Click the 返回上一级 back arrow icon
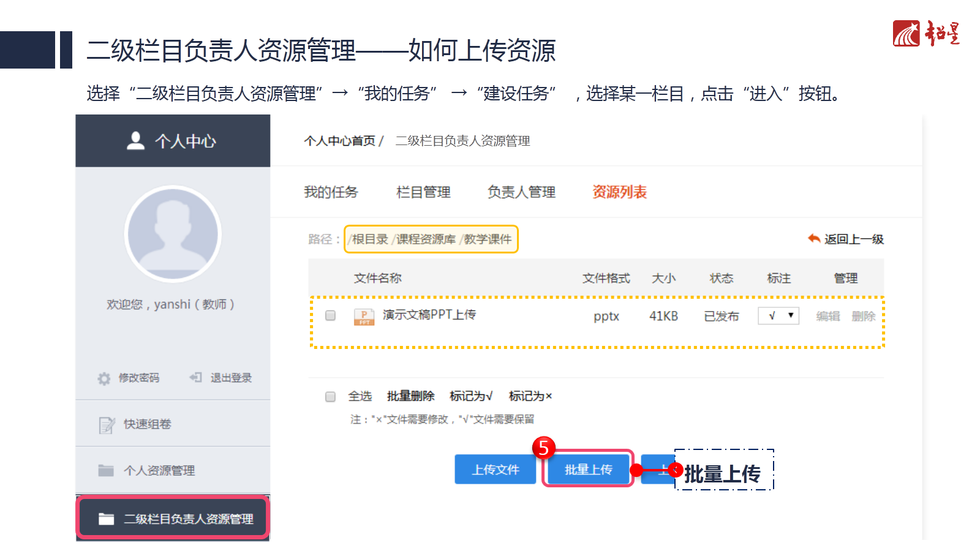Viewport: 980px width, 551px height. pyautogui.click(x=814, y=238)
